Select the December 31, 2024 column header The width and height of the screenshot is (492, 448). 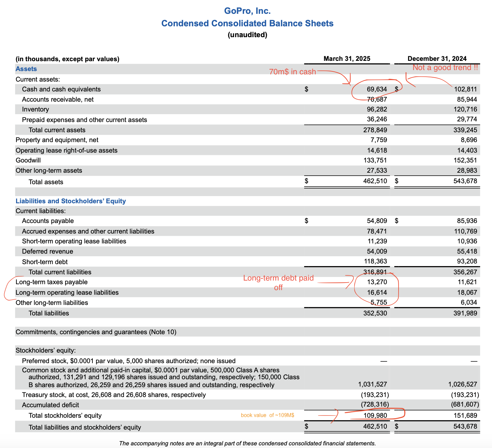click(437, 59)
